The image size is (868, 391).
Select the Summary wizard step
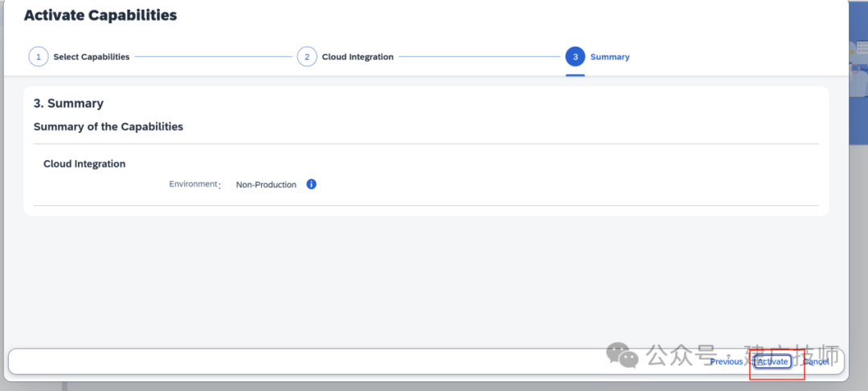597,56
